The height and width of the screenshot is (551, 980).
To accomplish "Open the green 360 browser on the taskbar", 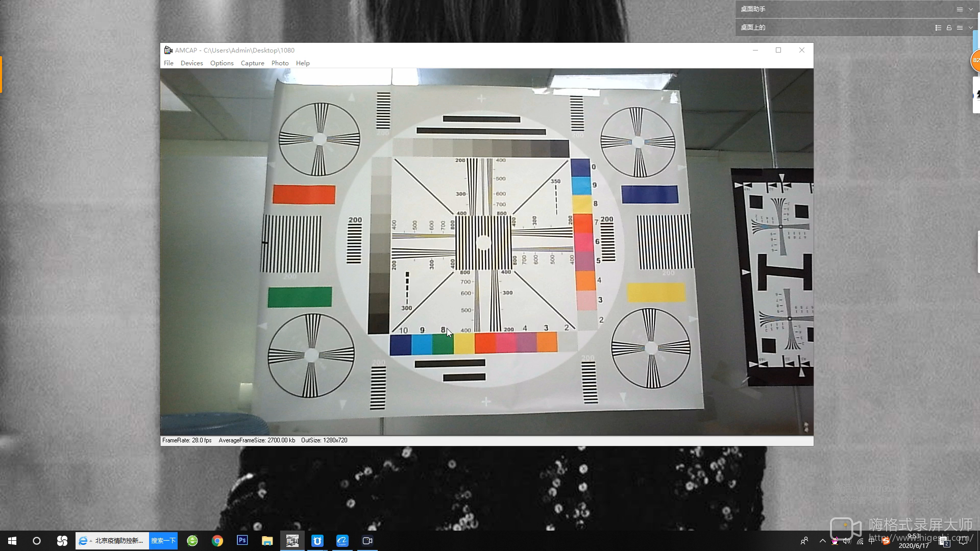I will pos(192,541).
